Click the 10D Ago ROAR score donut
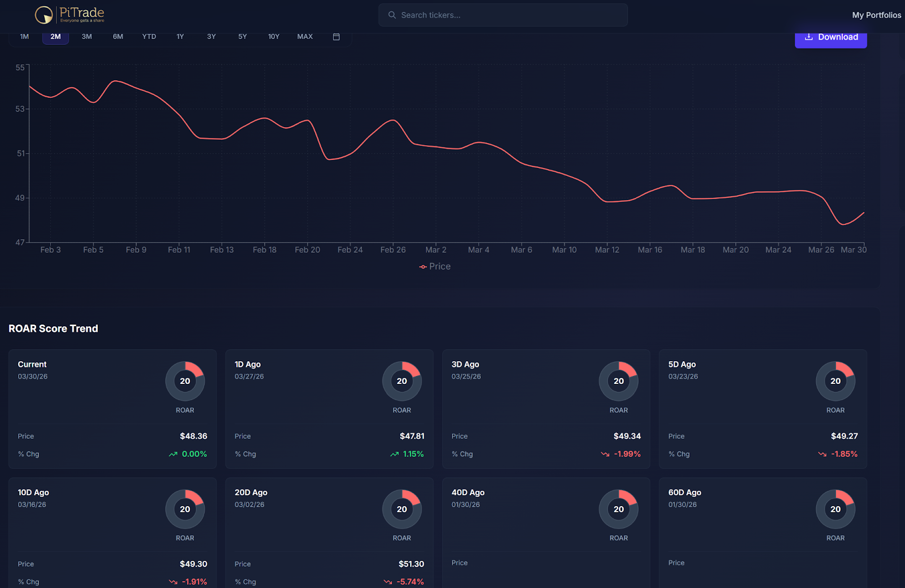This screenshot has height=588, width=905. tap(185, 509)
